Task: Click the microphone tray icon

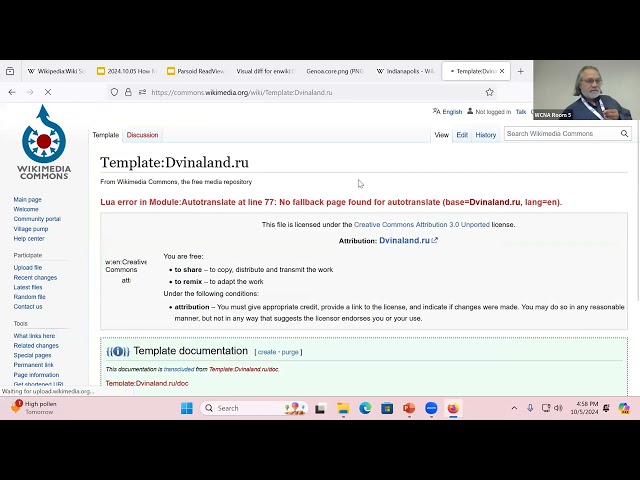Action: click(x=530, y=408)
